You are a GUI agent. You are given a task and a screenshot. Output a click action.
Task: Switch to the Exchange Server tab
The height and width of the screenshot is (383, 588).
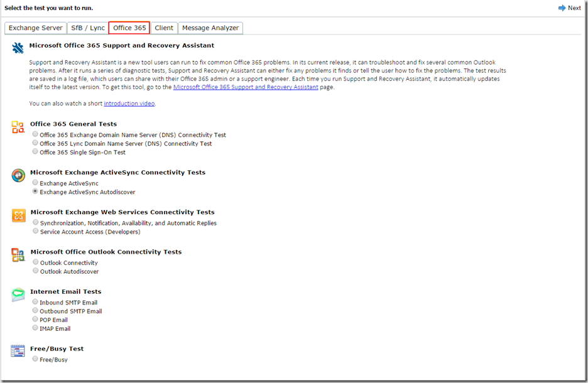tap(35, 28)
